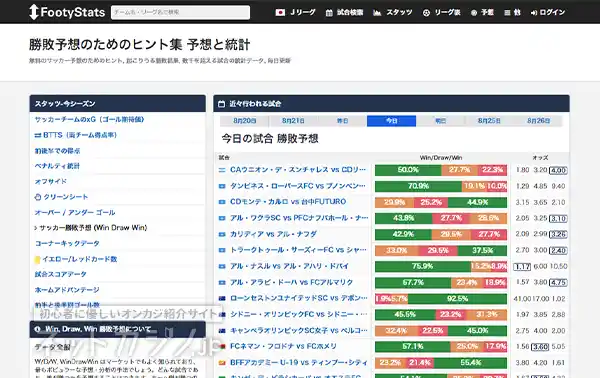600x378 pixels.
Task: Open トラークトゥール・サーズィーFC match link
Action: pos(298,250)
